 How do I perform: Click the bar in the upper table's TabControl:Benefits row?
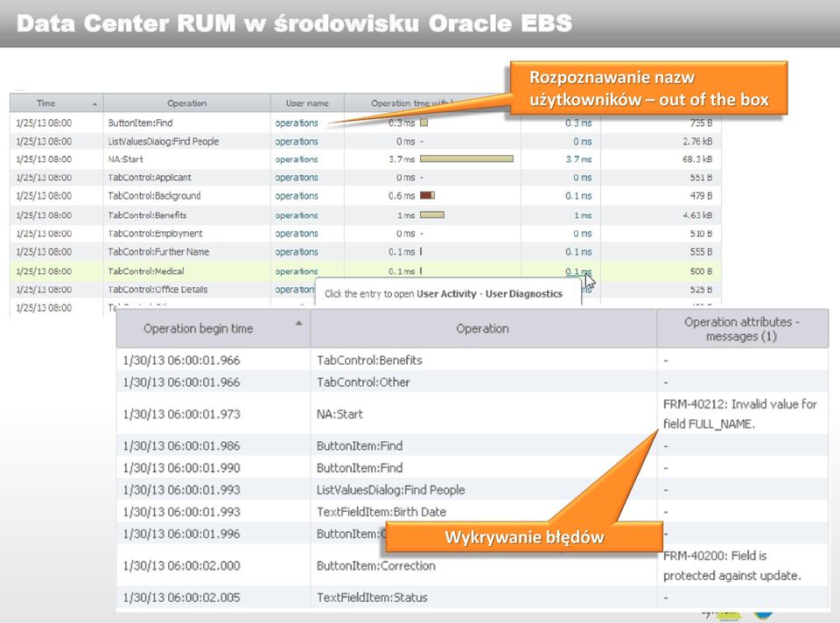pyautogui.click(x=432, y=214)
